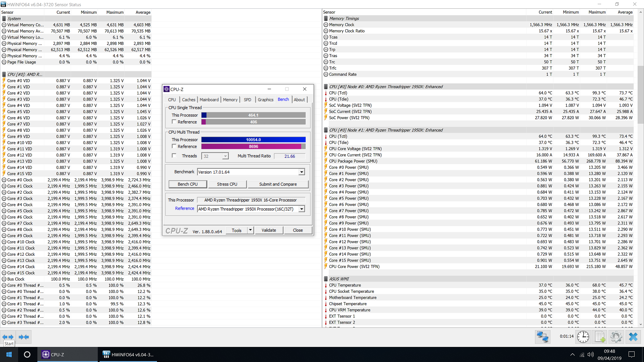Switch to the Memory tab in CPU-Z
Screen dimensions: 644x362
pyautogui.click(x=230, y=100)
